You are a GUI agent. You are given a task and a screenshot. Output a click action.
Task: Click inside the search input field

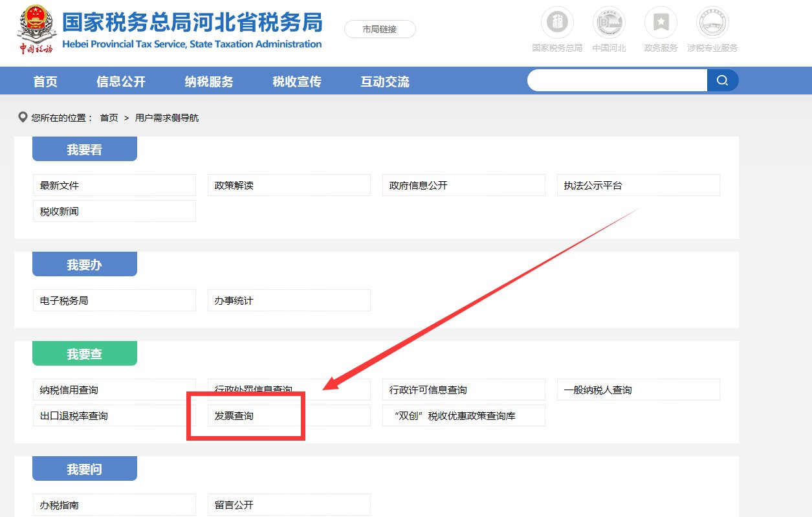[x=615, y=80]
